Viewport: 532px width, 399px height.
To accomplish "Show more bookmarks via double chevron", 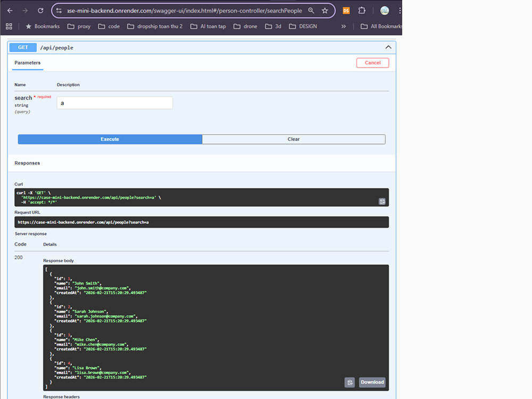I will [343, 26].
